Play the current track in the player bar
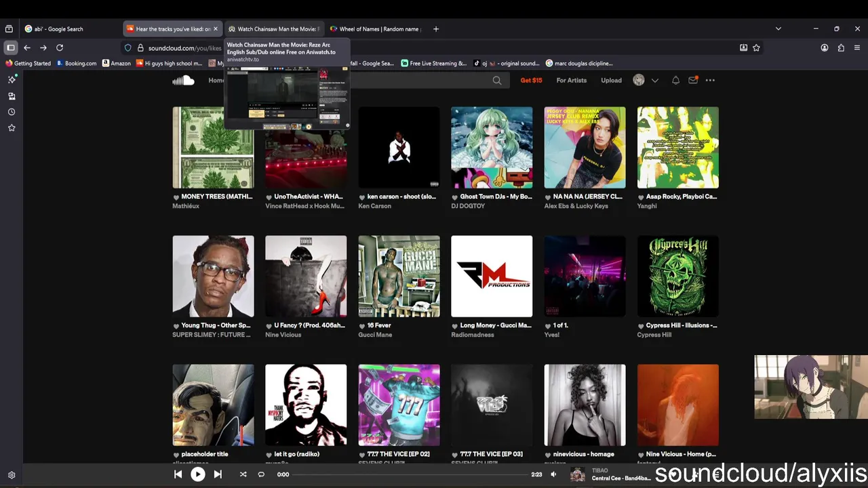 197,474
